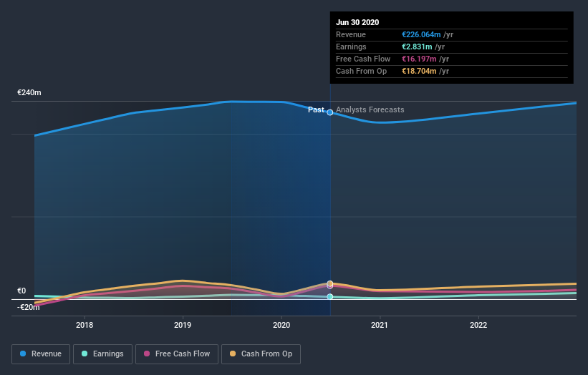Click the Earnings row label in tooltip
This screenshot has width=588, height=375.
(x=351, y=47)
